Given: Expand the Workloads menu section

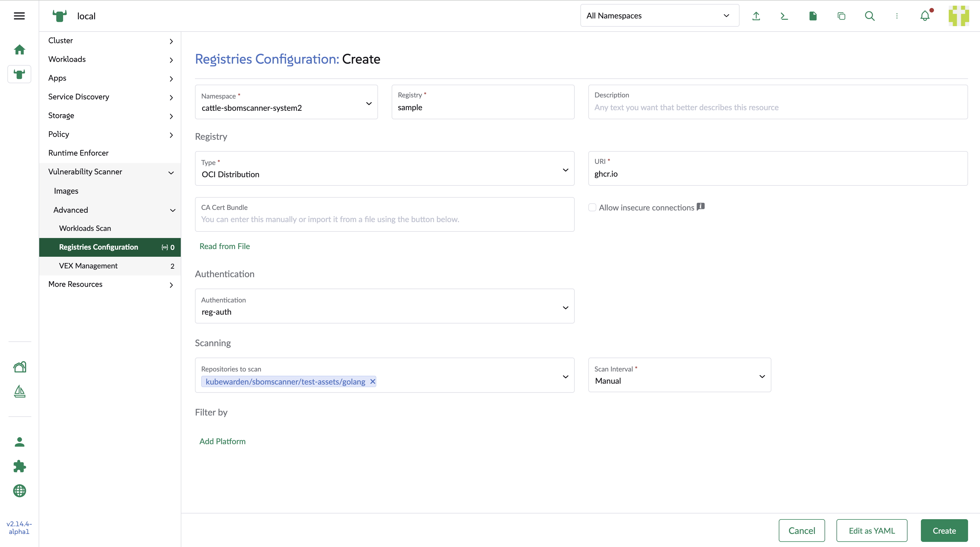Looking at the screenshot, I should click(110, 59).
